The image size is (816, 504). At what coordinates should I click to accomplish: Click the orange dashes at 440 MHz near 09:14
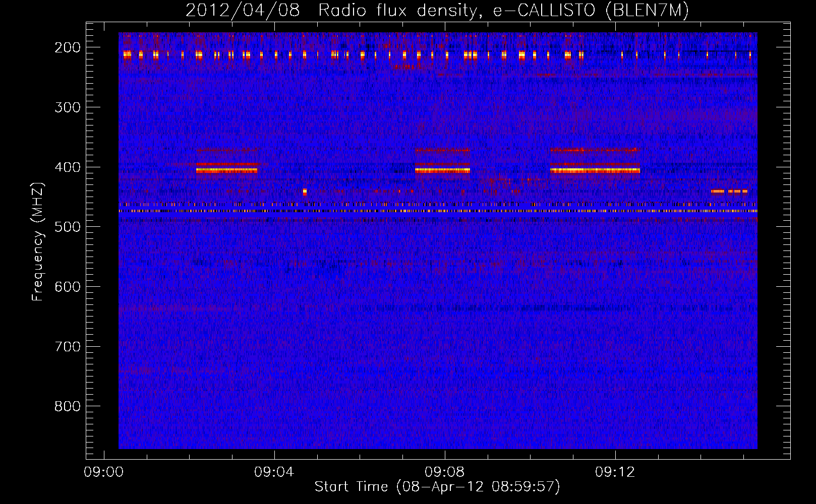[x=729, y=191]
